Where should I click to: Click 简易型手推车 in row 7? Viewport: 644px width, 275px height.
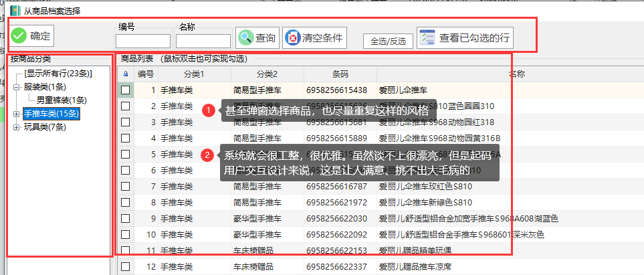257,186
